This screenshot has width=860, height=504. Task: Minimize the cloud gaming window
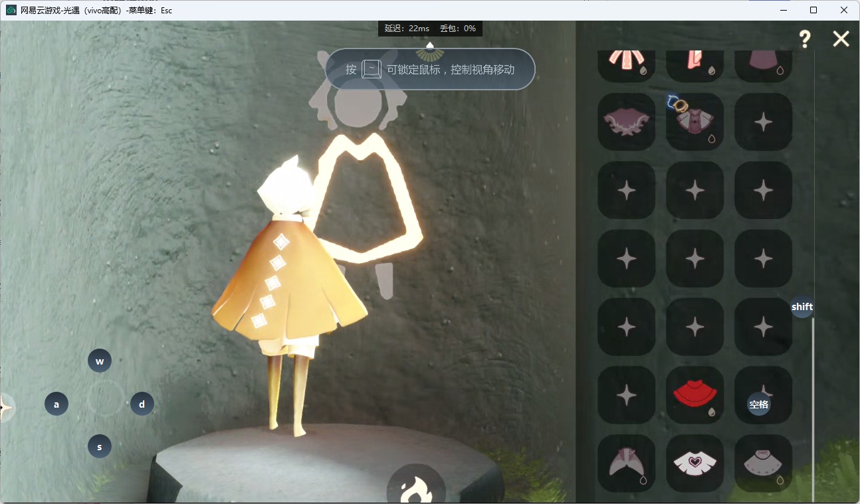(783, 10)
